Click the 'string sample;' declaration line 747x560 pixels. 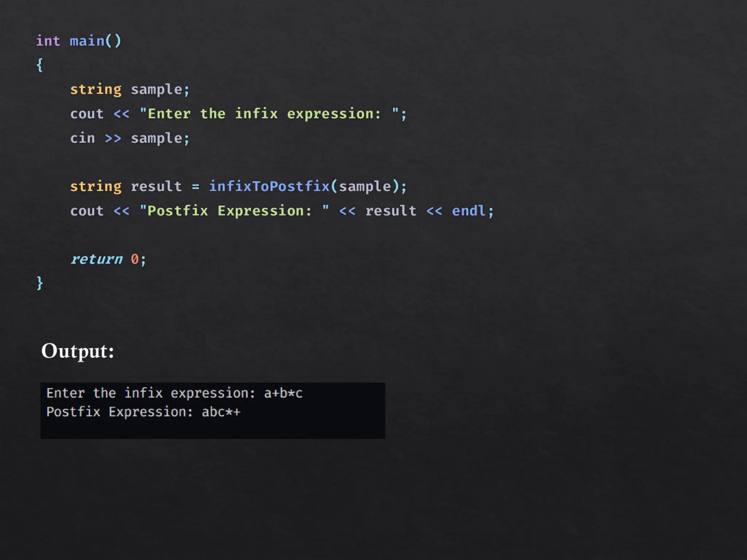point(129,89)
